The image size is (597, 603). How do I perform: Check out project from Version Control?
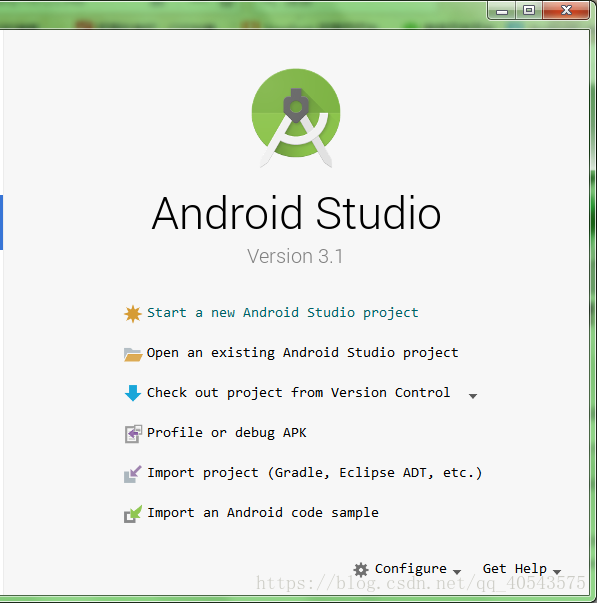[x=298, y=393]
